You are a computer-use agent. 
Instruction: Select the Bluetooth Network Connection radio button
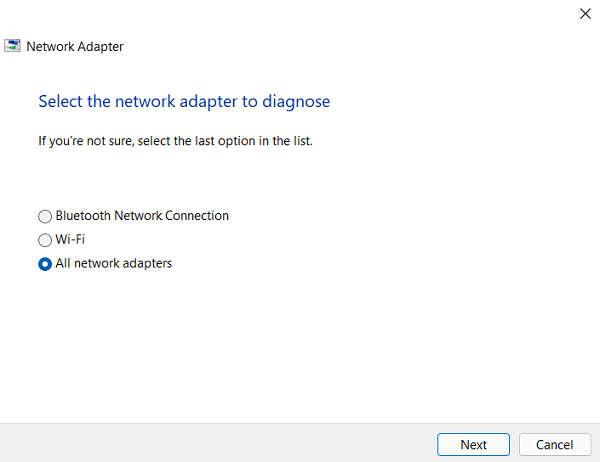pyautogui.click(x=44, y=216)
